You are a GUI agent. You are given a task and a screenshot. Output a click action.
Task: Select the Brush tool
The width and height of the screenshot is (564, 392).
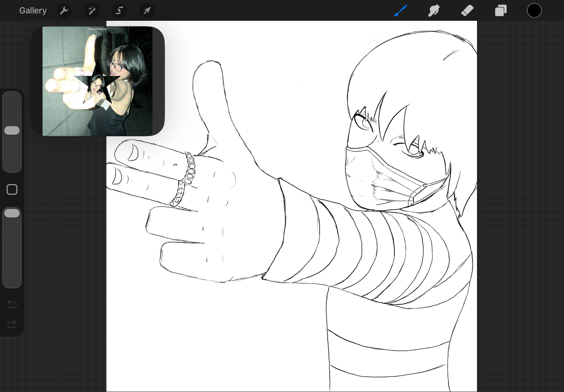pyautogui.click(x=401, y=11)
